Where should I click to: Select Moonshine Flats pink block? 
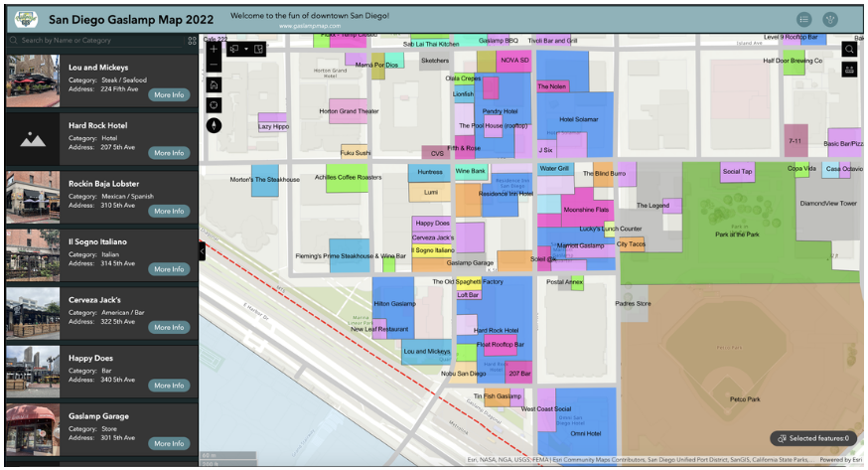tap(587, 208)
